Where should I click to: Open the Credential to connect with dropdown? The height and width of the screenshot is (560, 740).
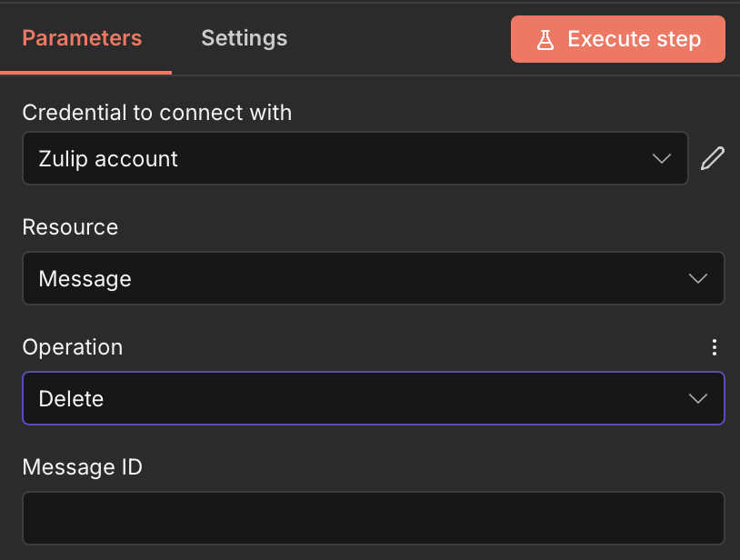355,158
